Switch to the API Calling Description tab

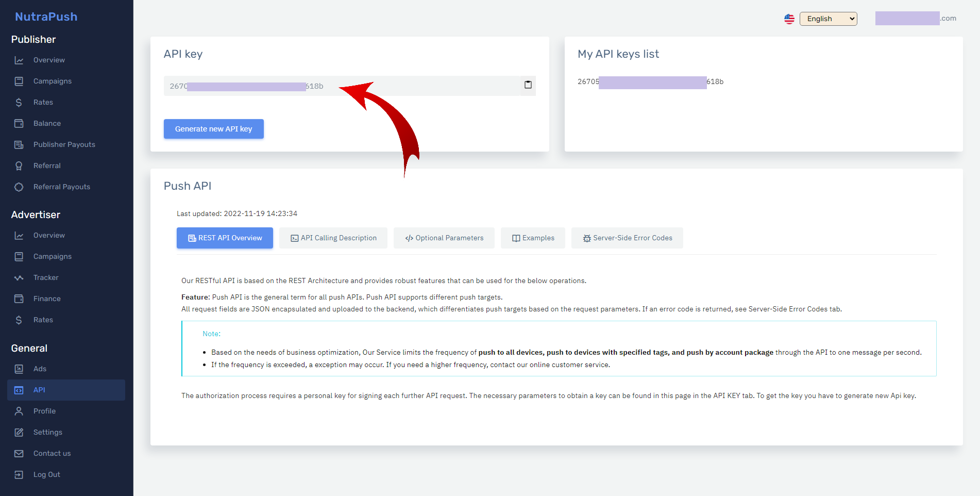[333, 238]
